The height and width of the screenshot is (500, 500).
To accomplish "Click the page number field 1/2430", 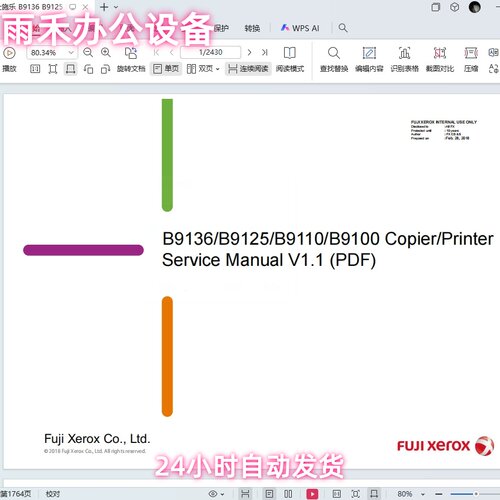I will pos(210,52).
